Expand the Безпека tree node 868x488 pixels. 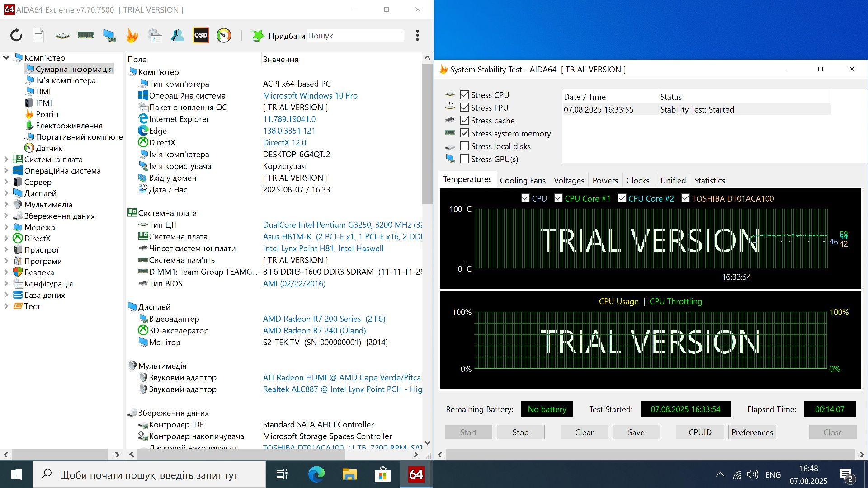click(x=6, y=272)
